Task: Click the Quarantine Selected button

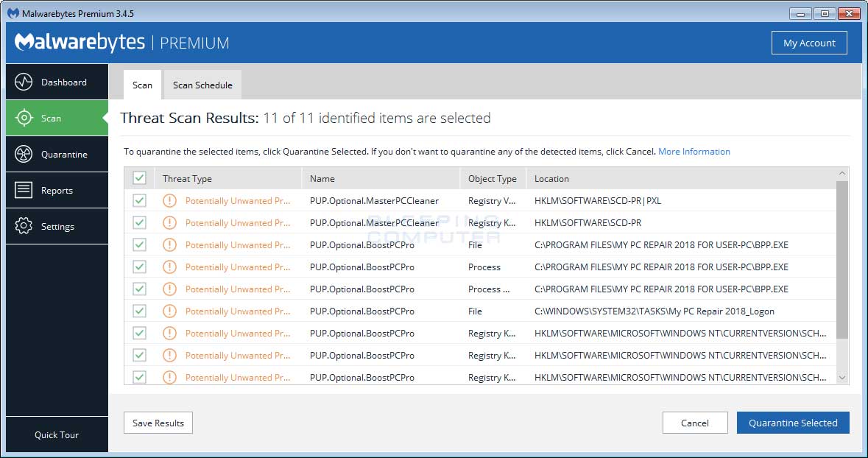Action: point(793,423)
